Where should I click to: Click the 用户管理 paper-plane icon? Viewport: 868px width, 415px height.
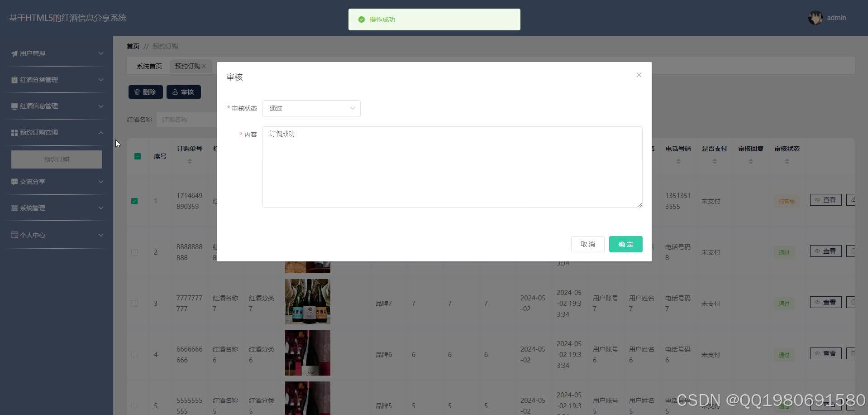[x=14, y=53]
